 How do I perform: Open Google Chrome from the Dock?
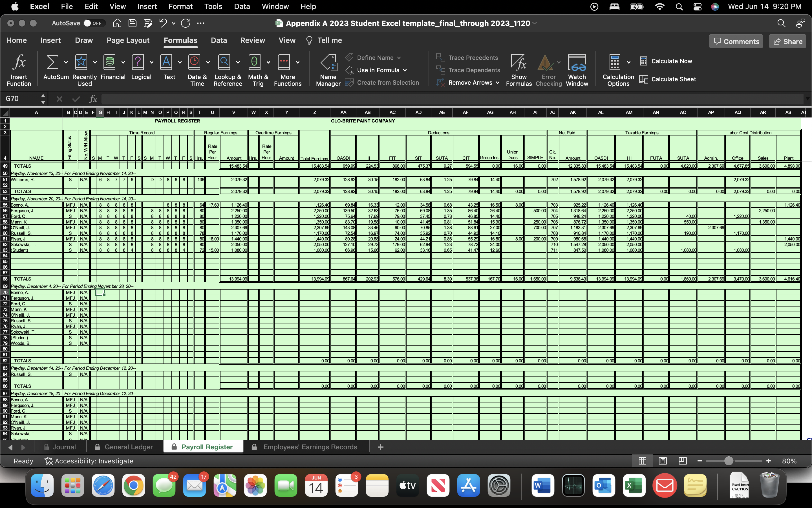tap(134, 485)
